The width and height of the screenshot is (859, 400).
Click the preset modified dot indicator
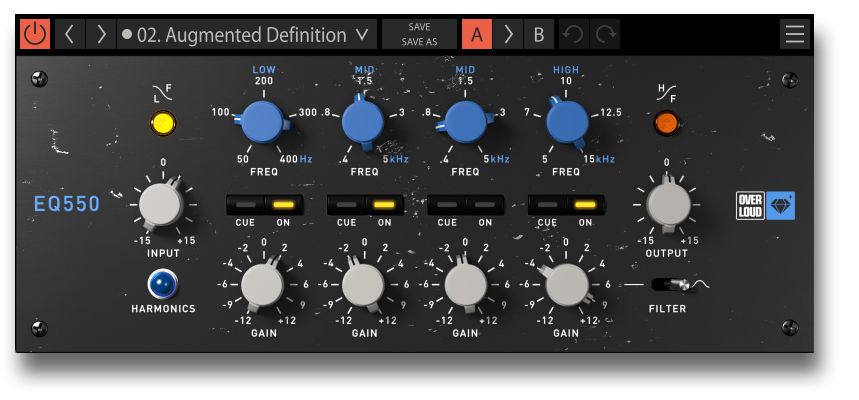[x=127, y=35]
